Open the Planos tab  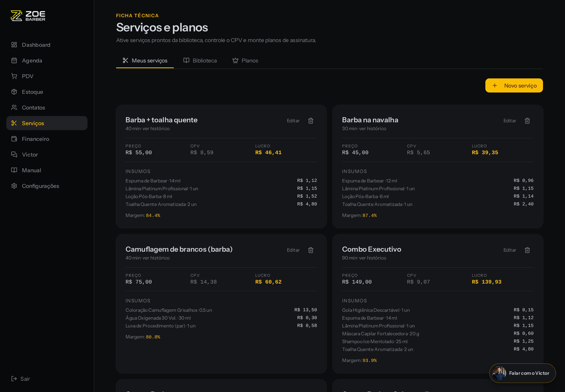click(245, 61)
